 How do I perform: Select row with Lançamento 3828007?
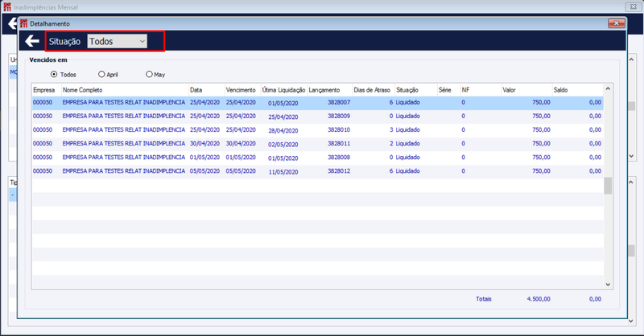(x=317, y=103)
